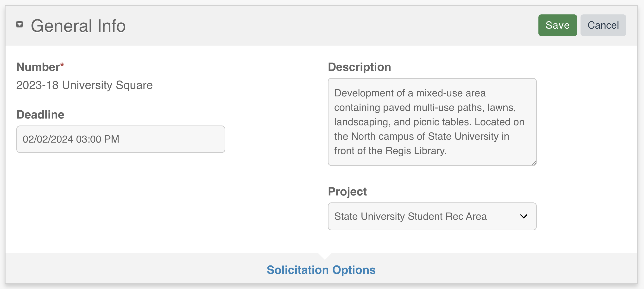Open the Solicitation Options link
The height and width of the screenshot is (289, 644).
click(321, 270)
